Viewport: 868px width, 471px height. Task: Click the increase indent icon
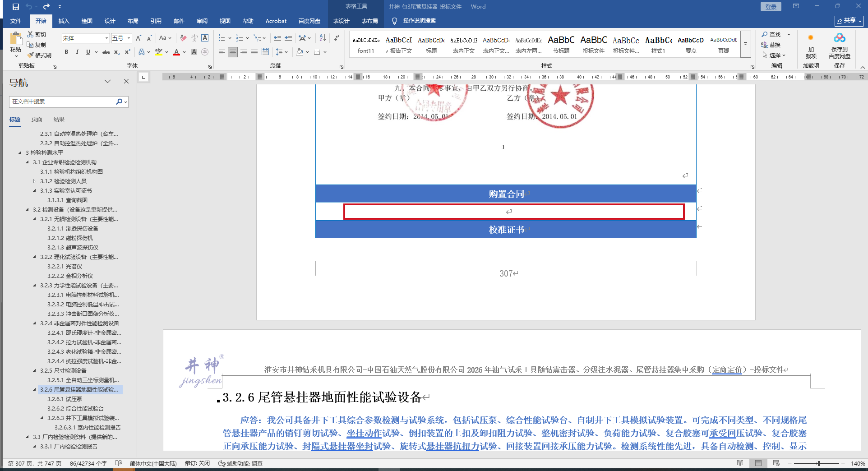[x=288, y=38]
